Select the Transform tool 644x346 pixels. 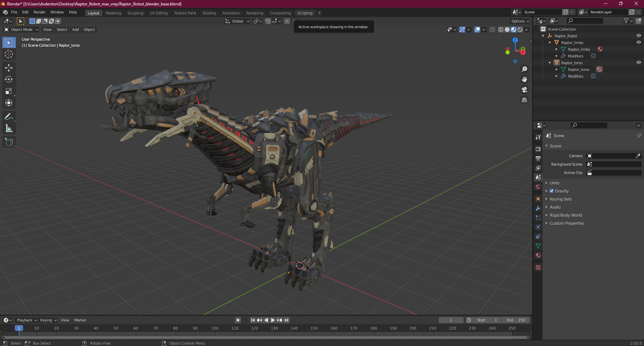point(9,103)
